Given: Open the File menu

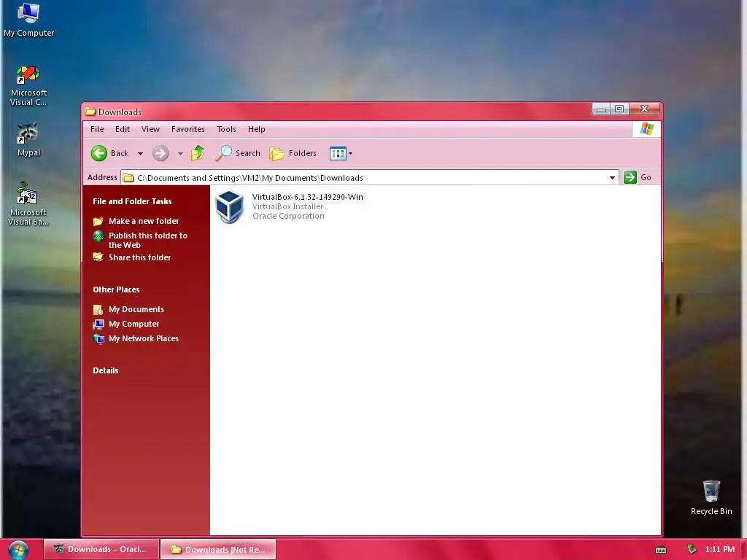Looking at the screenshot, I should (x=97, y=129).
